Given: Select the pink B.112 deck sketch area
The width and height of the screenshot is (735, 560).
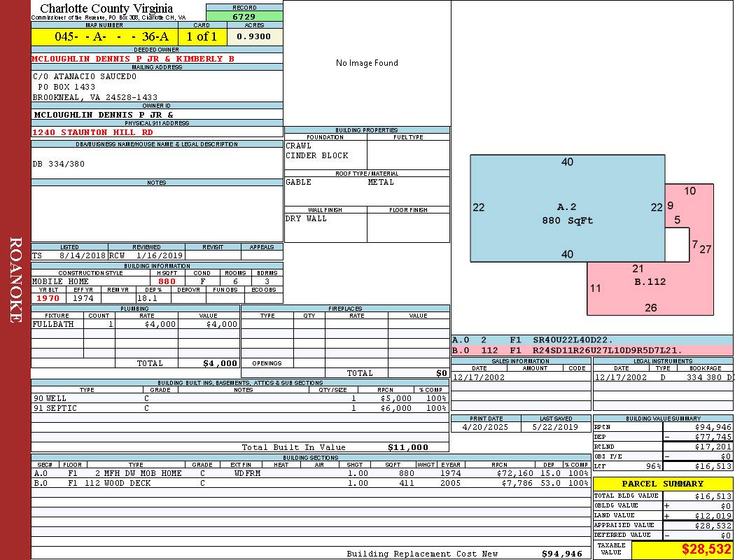Looking at the screenshot, I should 650,287.
